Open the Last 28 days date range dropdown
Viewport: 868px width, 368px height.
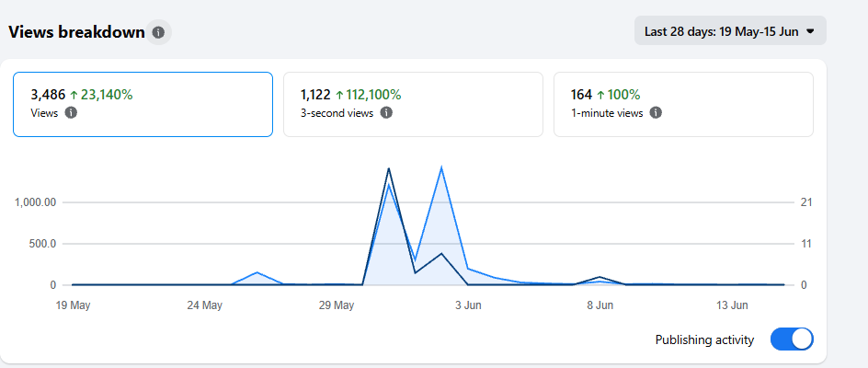pyautogui.click(x=730, y=31)
